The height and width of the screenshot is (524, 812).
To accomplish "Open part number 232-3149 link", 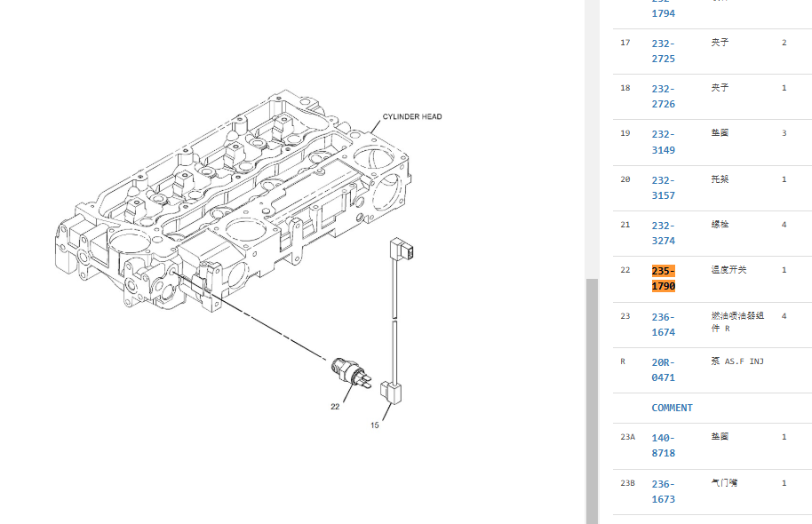I will coord(663,142).
